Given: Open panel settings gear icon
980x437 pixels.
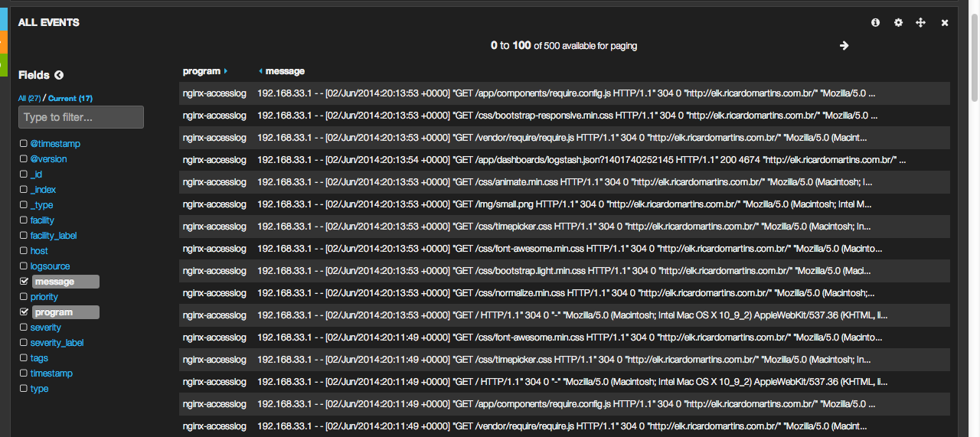Looking at the screenshot, I should (898, 23).
